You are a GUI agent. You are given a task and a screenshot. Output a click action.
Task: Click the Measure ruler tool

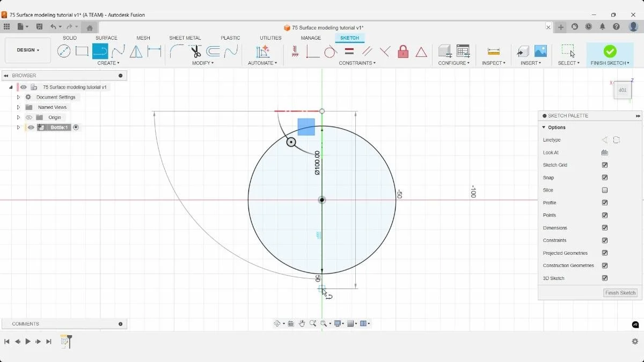click(494, 51)
